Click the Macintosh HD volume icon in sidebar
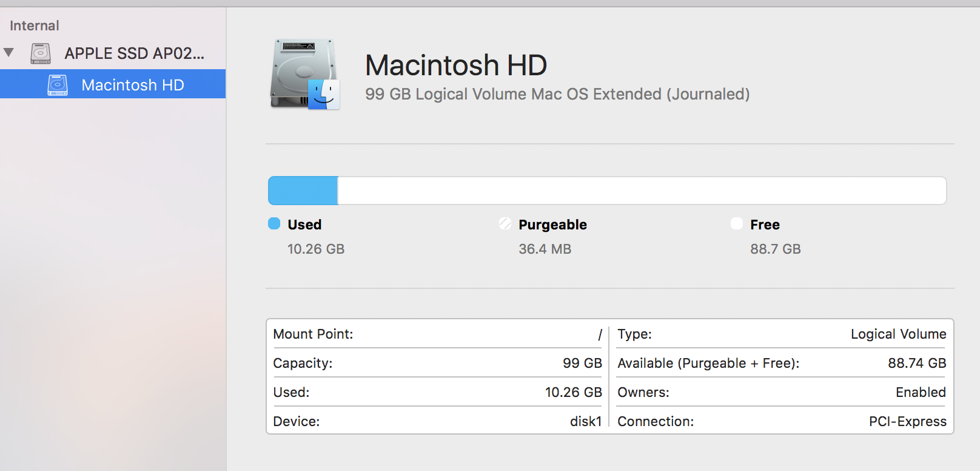980x471 pixels. [58, 85]
